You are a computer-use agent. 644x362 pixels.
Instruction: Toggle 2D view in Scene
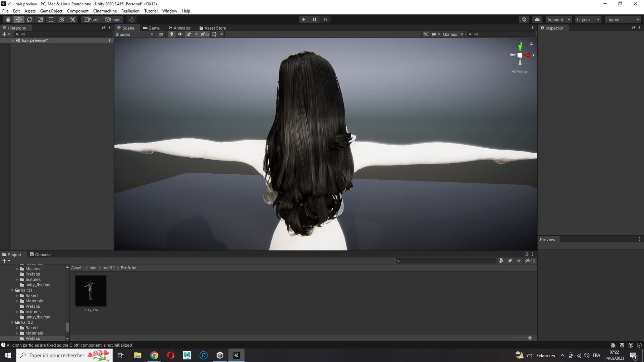pos(161,34)
